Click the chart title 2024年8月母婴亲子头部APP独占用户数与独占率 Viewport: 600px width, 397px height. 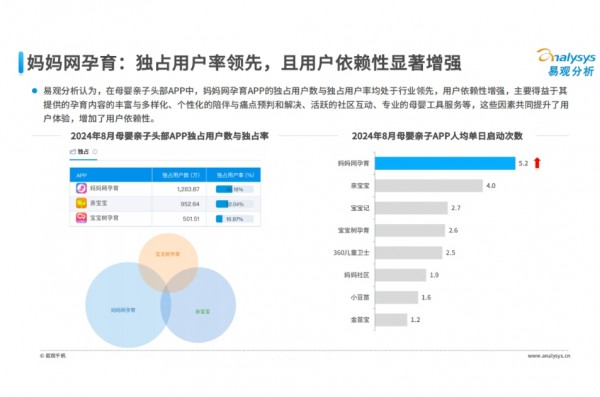click(170, 136)
